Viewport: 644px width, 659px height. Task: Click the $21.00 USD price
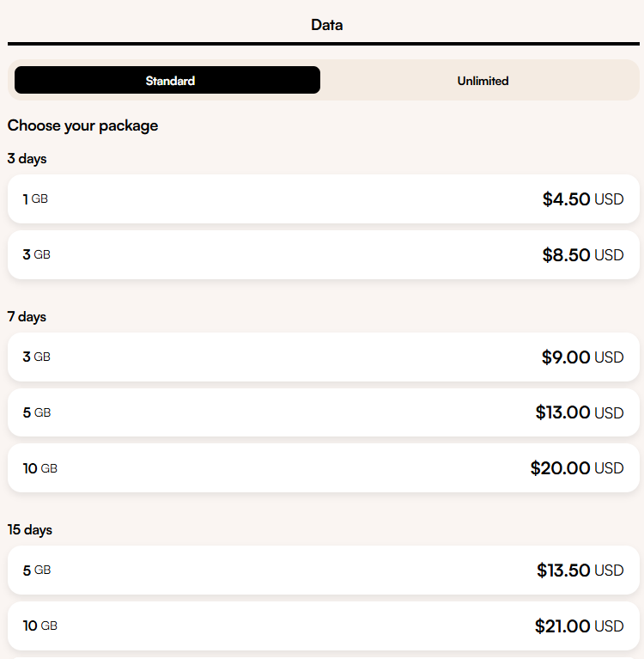[x=579, y=626]
